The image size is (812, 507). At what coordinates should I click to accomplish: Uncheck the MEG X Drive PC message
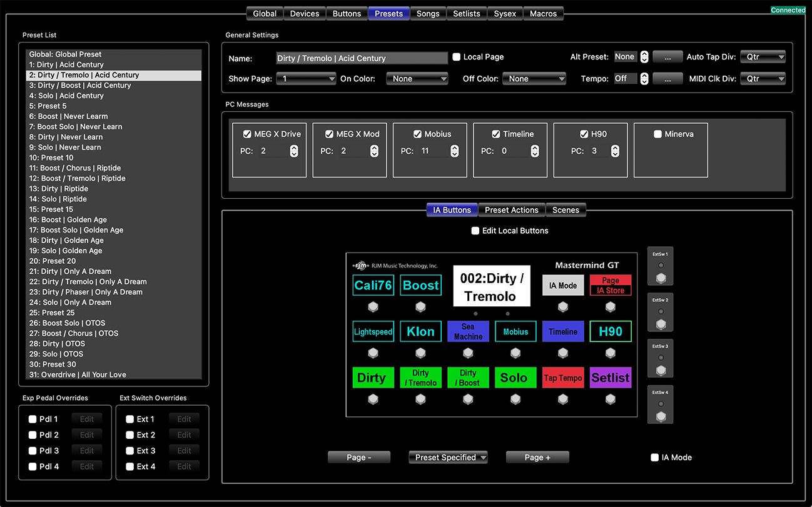coord(246,134)
